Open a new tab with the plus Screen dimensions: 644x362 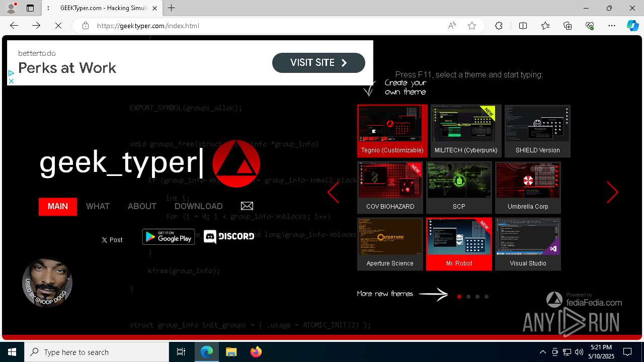click(x=172, y=8)
